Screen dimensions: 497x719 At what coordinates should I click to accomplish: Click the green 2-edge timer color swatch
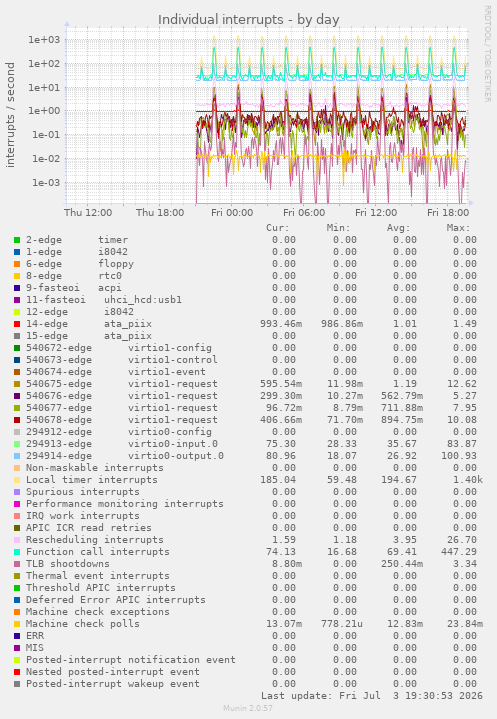pos(17,240)
